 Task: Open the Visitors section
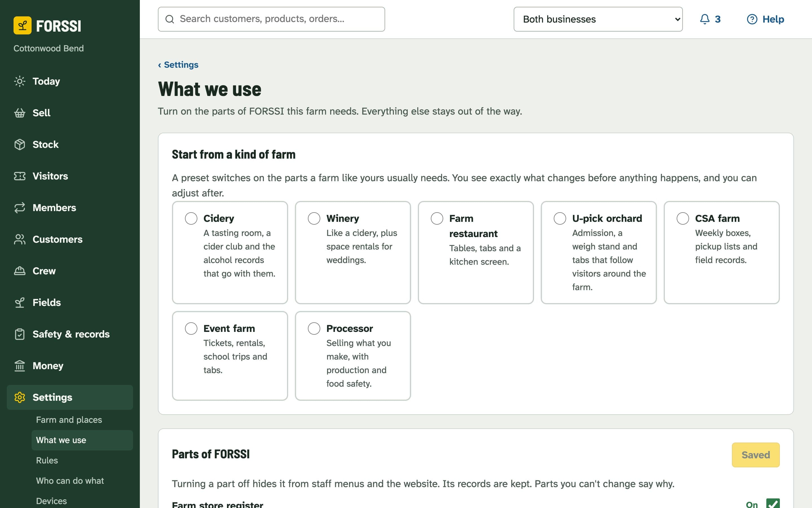[x=70, y=176]
